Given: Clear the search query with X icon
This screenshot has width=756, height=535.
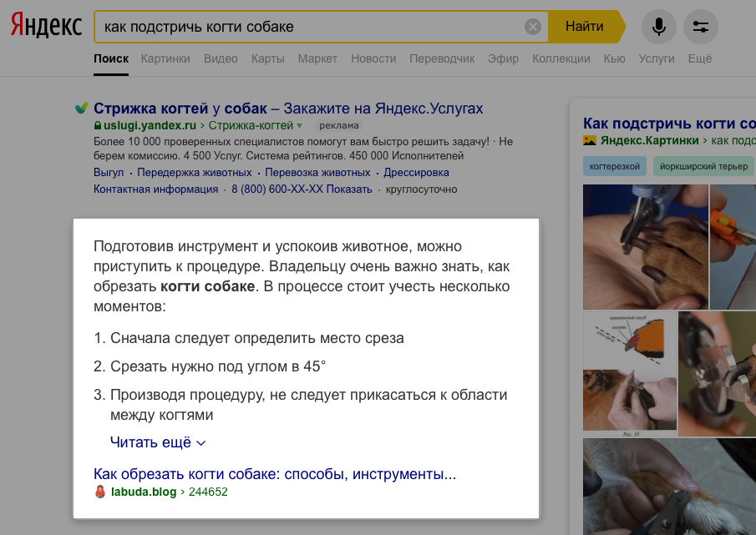Looking at the screenshot, I should click(532, 27).
